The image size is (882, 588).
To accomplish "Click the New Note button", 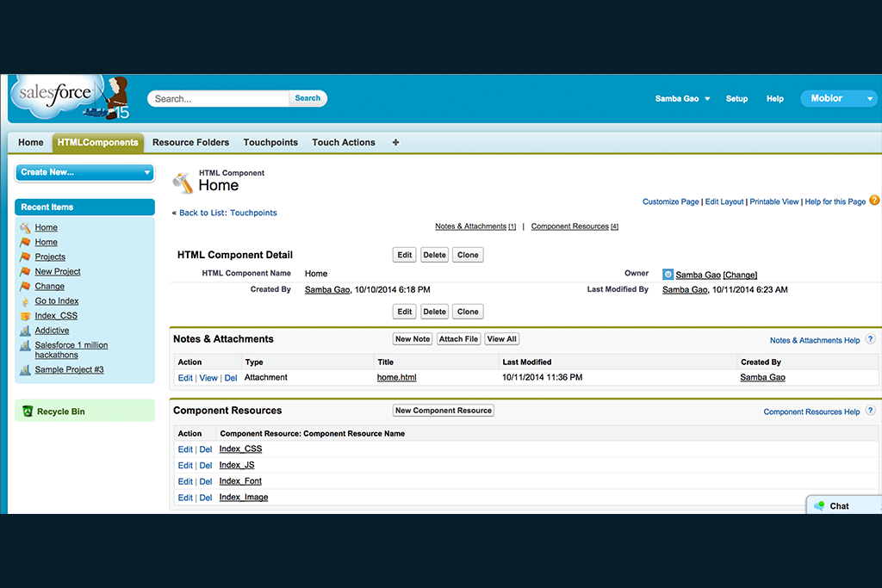I will [x=413, y=339].
